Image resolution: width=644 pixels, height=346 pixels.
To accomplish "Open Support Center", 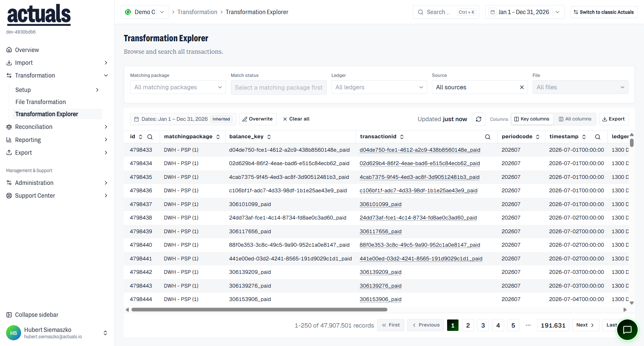I will coord(57,196).
